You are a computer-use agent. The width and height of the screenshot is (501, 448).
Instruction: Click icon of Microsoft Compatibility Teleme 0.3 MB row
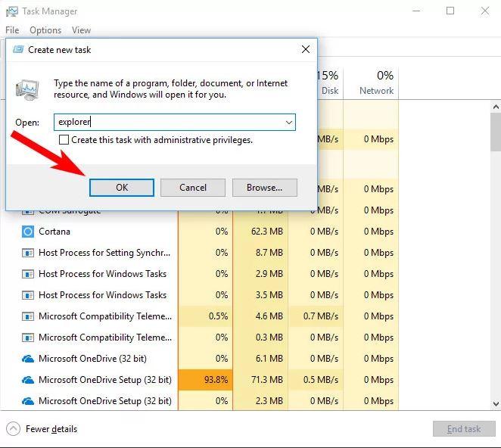[28, 338]
